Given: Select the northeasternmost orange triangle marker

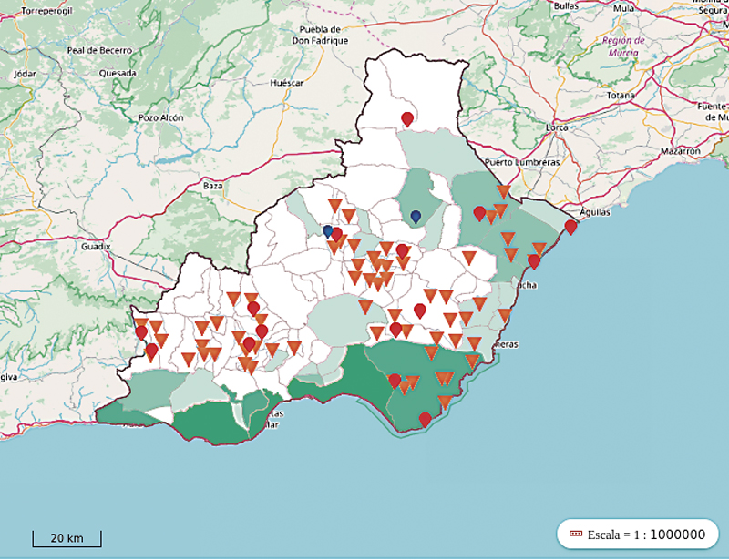Looking at the screenshot, I should pos(503,192).
